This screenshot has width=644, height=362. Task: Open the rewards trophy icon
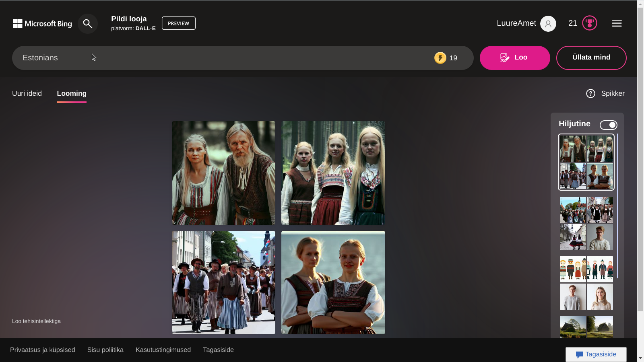point(590,23)
